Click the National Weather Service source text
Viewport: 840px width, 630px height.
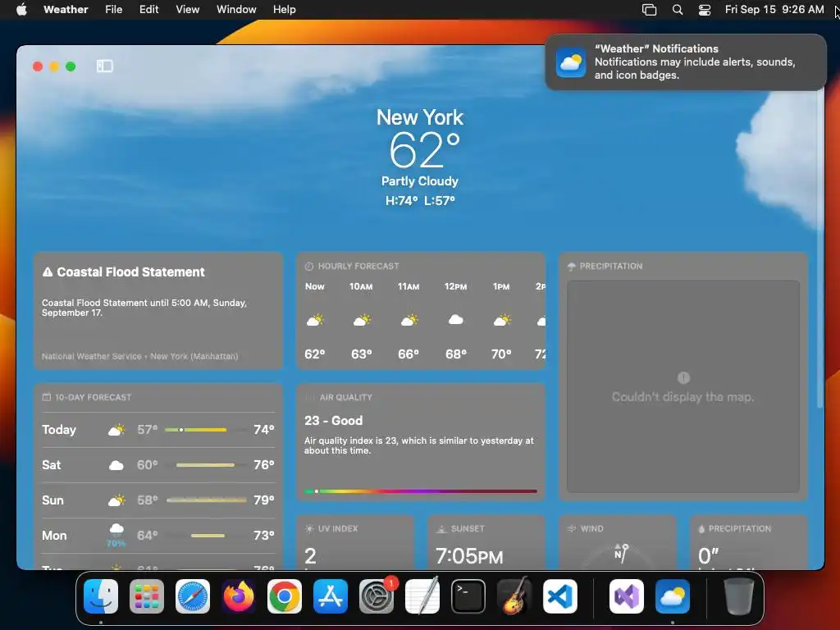139,356
